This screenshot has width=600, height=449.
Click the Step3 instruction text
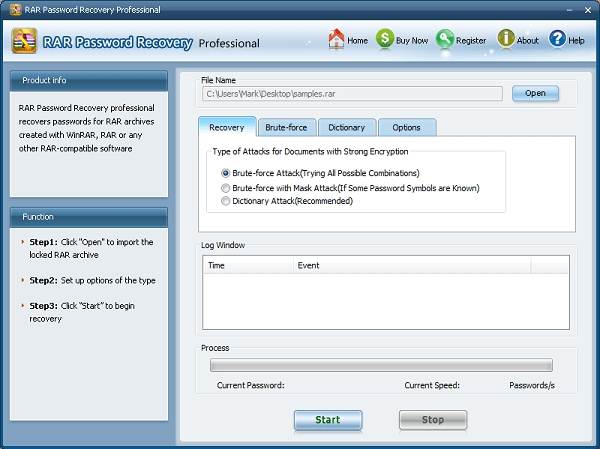82,312
